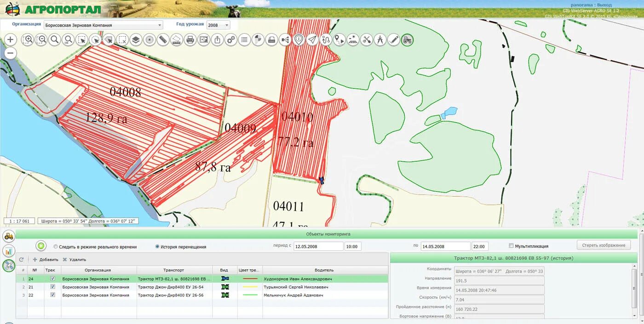Open the Организация dropdown
The width and height of the screenshot is (644, 324).
point(103,25)
